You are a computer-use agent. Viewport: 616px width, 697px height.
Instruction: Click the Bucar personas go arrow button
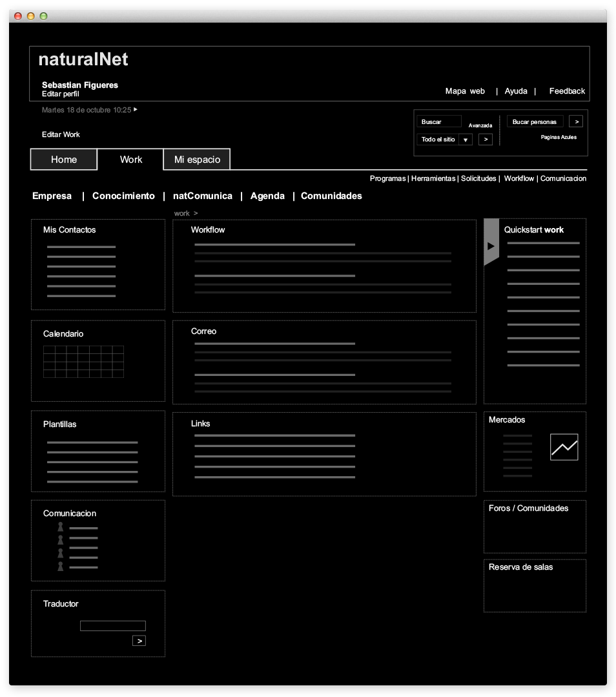[x=576, y=121]
